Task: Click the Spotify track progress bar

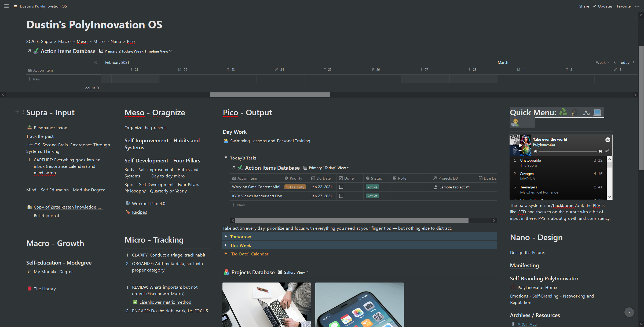Action: (568, 151)
